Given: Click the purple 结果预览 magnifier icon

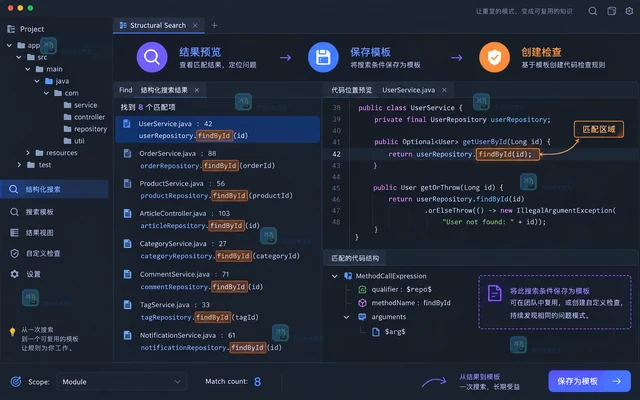Looking at the screenshot, I should point(152,57).
